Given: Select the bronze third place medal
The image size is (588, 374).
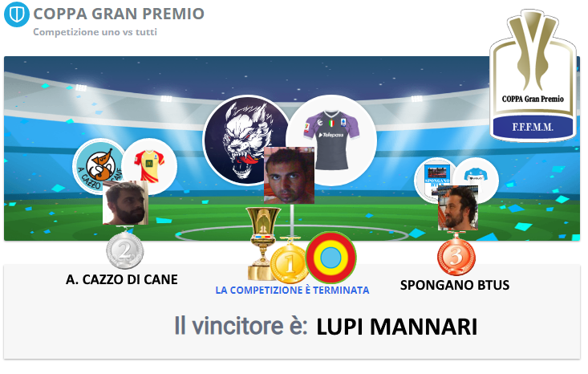Looking at the screenshot, I should tap(456, 255).
